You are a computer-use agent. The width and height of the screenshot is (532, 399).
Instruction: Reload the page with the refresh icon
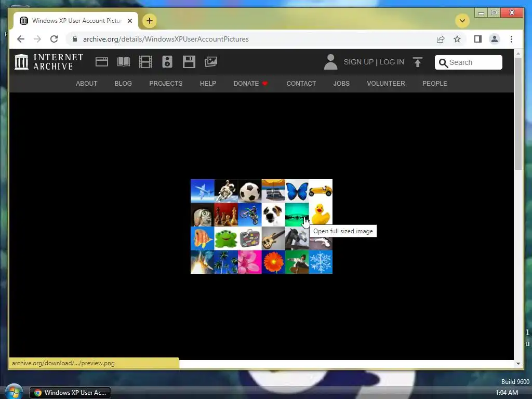(54, 39)
